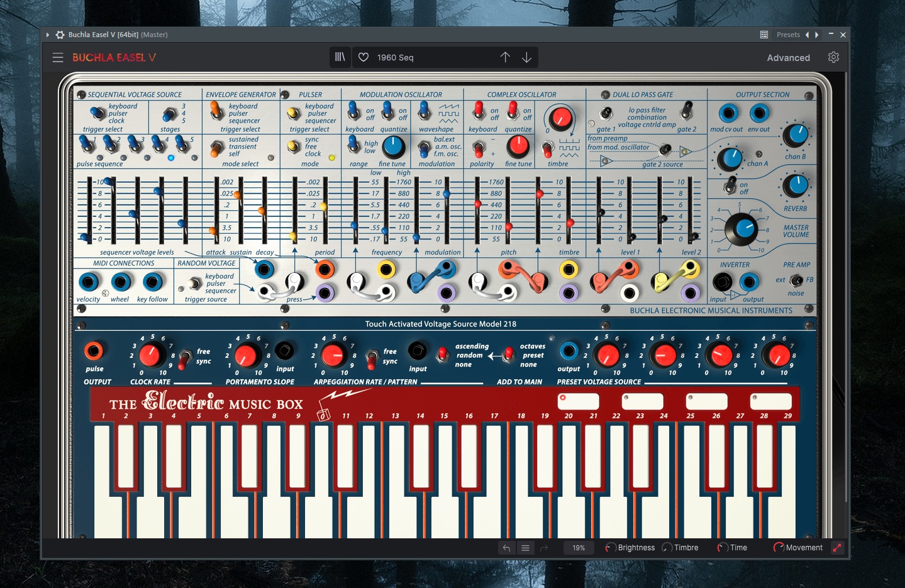This screenshot has width=905, height=588.
Task: Click the red resize window icon
Action: (x=837, y=548)
